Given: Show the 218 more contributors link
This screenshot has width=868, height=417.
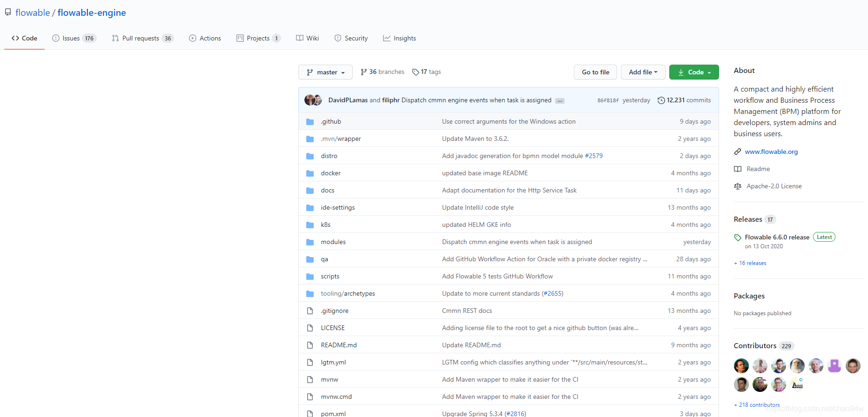Looking at the screenshot, I should pyautogui.click(x=757, y=405).
